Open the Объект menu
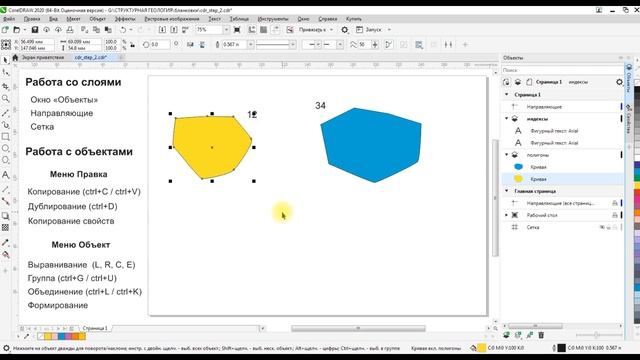The height and width of the screenshot is (360, 640). 98,19
